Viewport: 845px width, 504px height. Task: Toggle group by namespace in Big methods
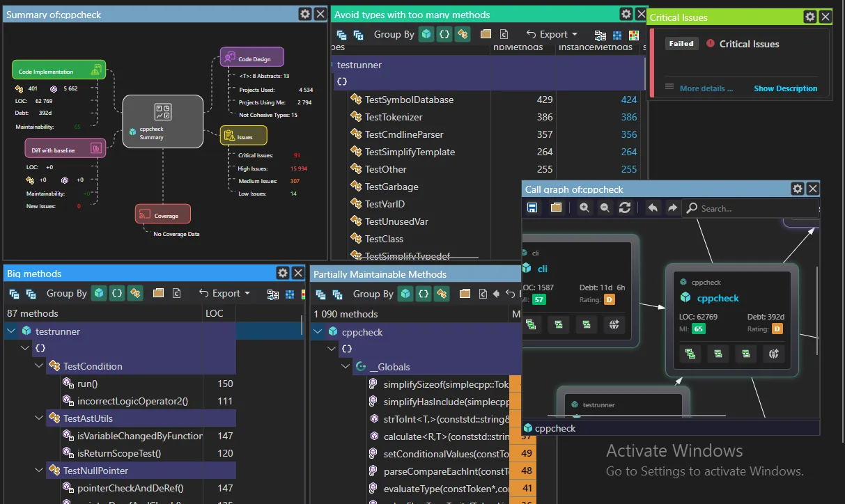(x=117, y=294)
